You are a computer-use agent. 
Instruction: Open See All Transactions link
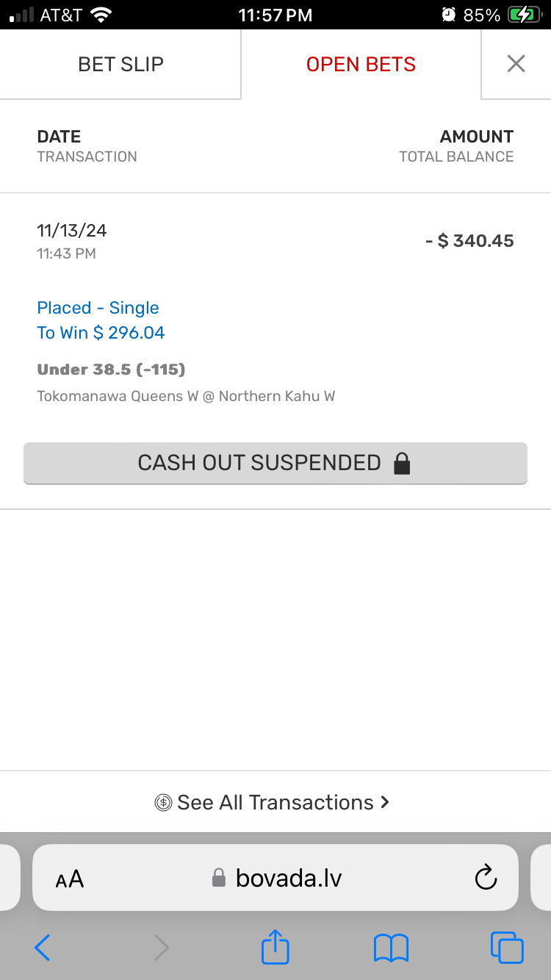point(275,802)
